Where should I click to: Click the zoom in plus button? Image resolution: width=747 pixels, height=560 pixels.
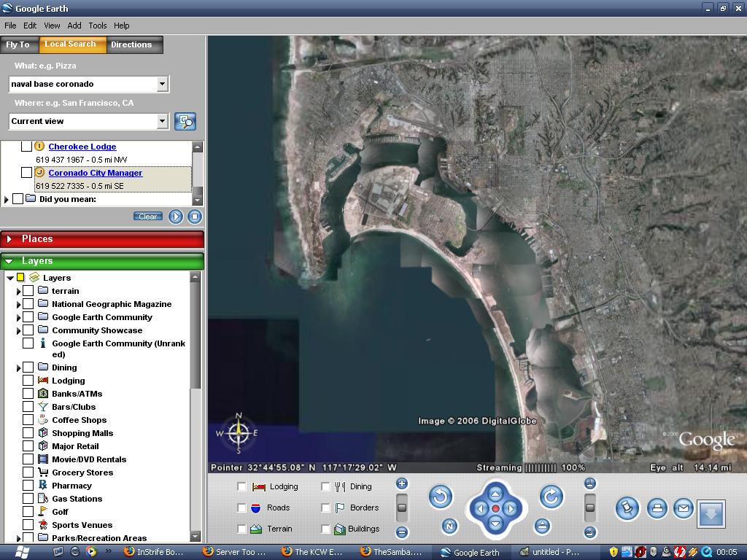click(401, 483)
